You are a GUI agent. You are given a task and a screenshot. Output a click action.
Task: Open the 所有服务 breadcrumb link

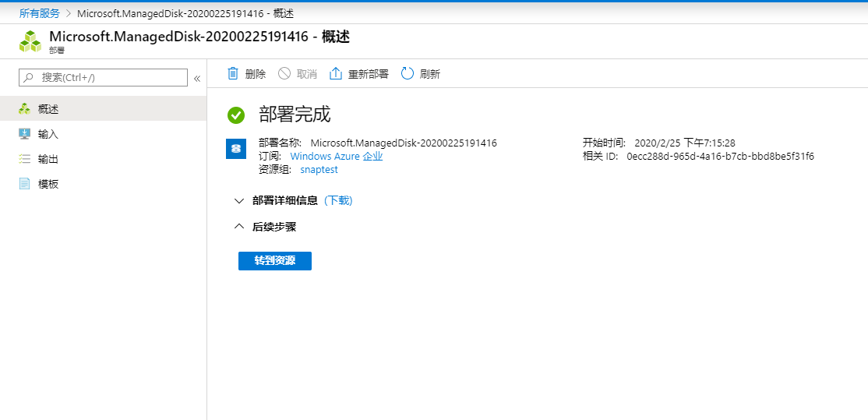pos(39,13)
